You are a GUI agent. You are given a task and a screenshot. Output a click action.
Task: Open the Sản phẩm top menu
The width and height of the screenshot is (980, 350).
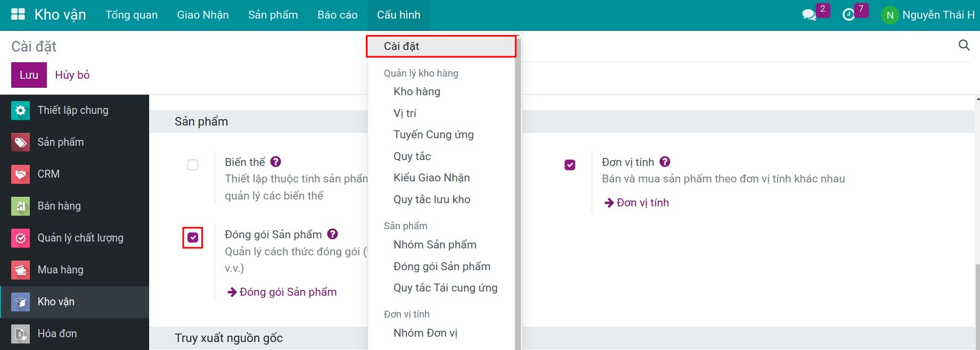point(273,15)
